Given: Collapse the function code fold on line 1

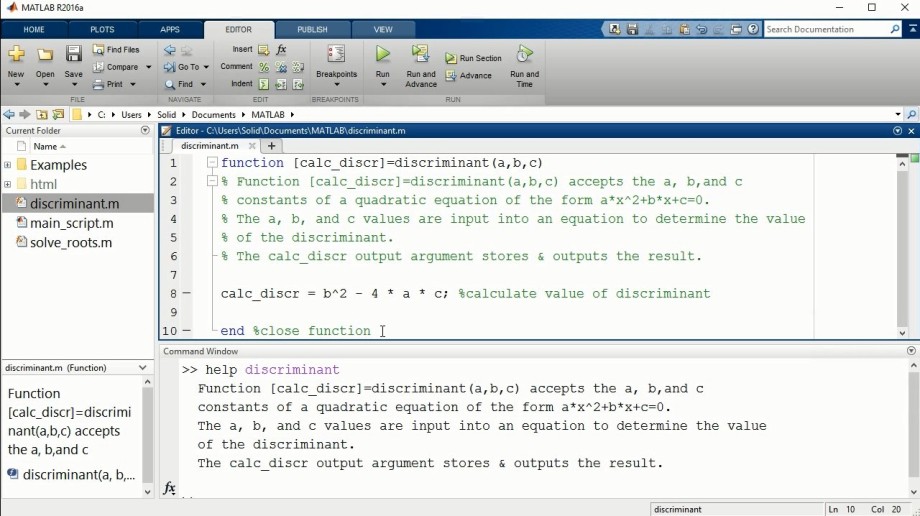Looking at the screenshot, I should point(212,163).
